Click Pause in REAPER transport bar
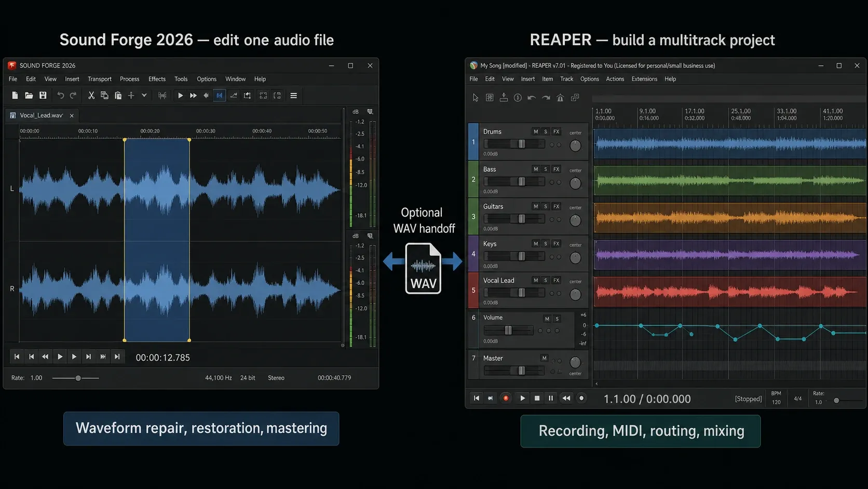868x489 pixels. [x=551, y=399]
